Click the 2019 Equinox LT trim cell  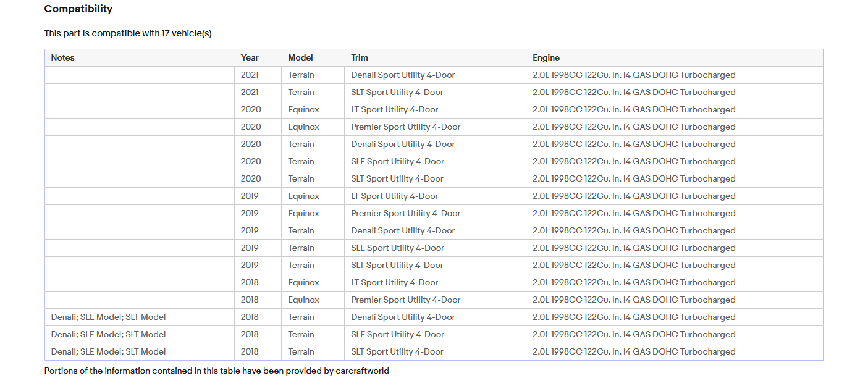(x=395, y=196)
